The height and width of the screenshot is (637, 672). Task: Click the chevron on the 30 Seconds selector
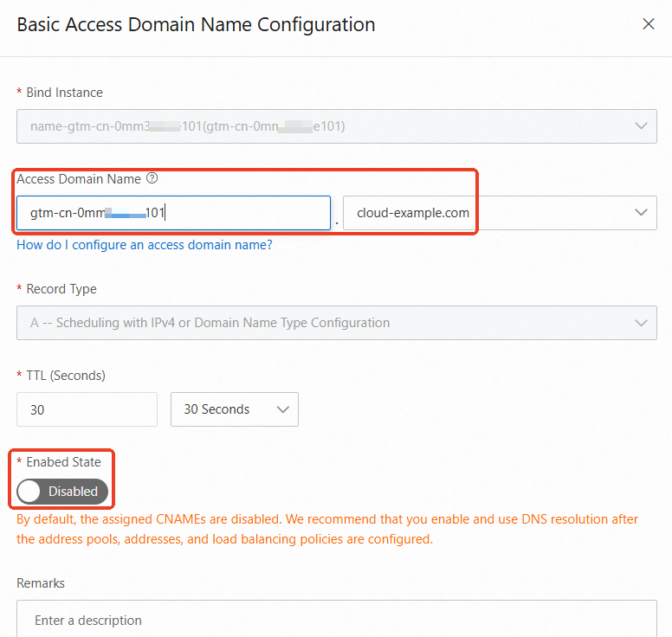(282, 409)
